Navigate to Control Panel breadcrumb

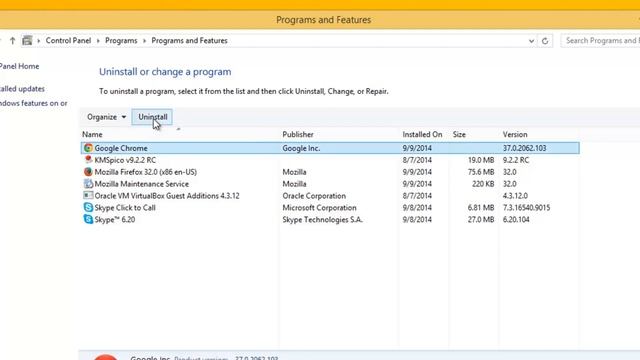pyautogui.click(x=68, y=40)
